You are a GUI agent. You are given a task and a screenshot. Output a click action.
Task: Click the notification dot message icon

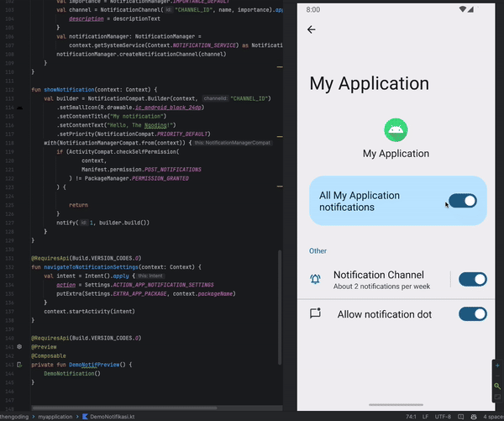(316, 313)
